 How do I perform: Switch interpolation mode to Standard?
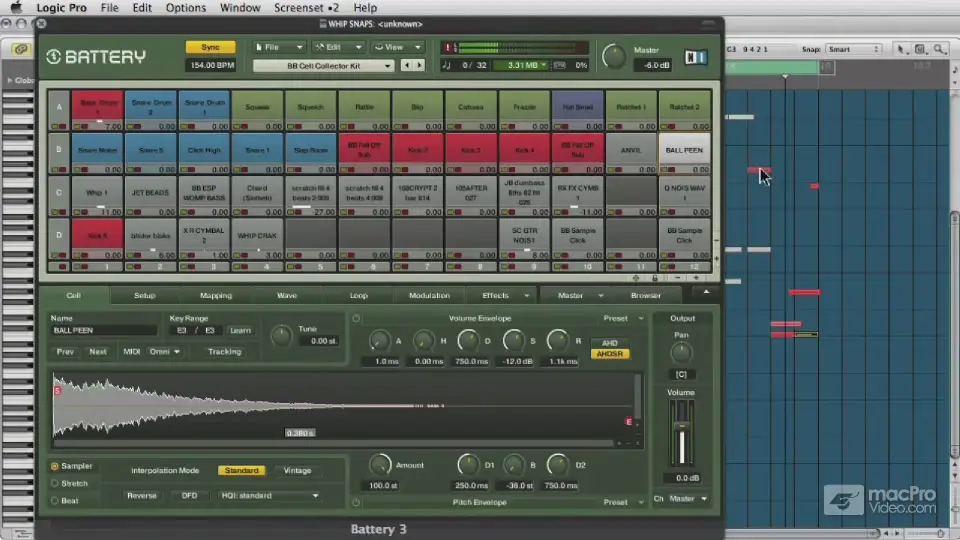coord(241,471)
